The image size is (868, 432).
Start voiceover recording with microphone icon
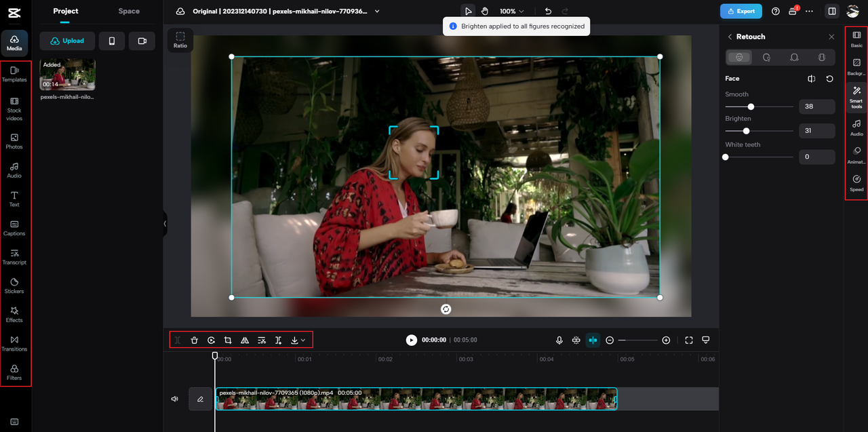pos(559,340)
